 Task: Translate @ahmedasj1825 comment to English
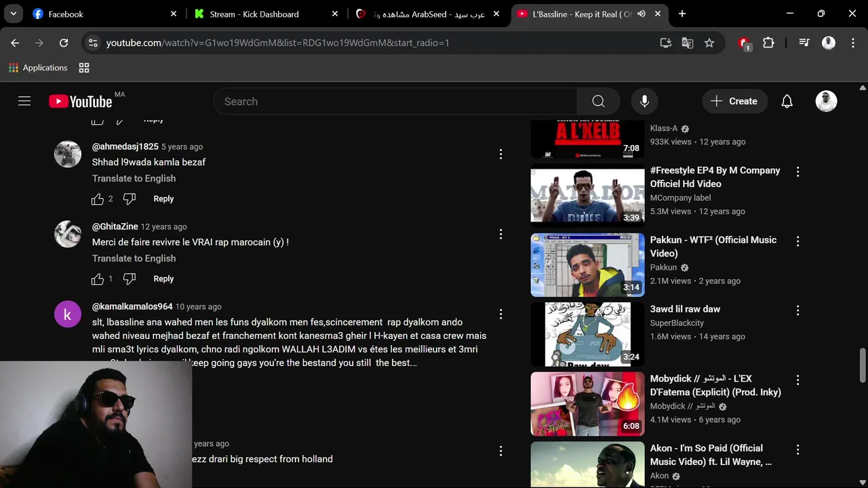pos(134,178)
